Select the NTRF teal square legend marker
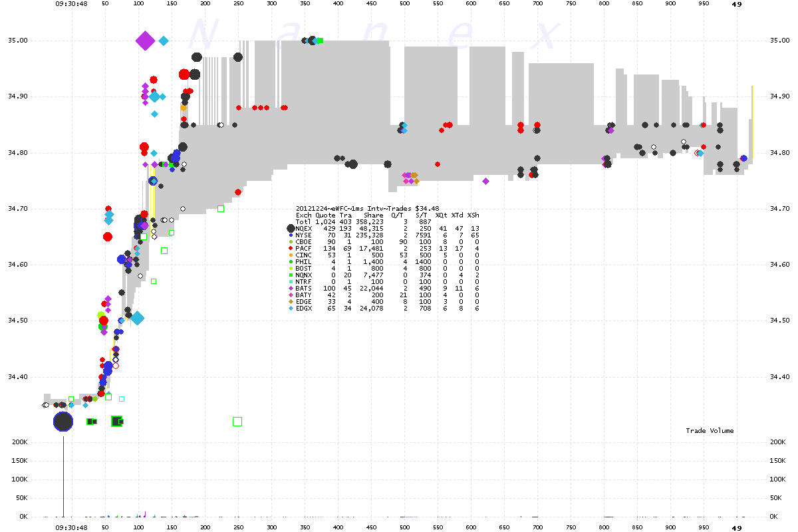The height and width of the screenshot is (532, 798). click(291, 282)
